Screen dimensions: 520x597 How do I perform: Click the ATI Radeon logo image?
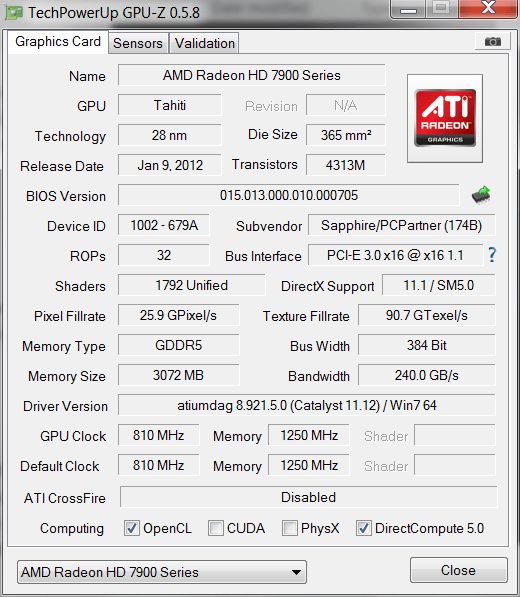(445, 118)
